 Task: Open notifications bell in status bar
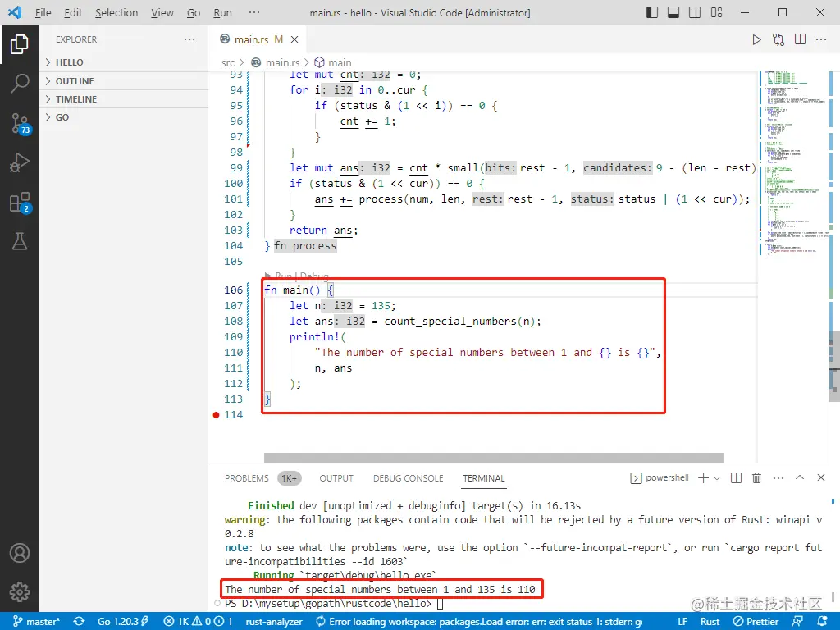point(822,622)
